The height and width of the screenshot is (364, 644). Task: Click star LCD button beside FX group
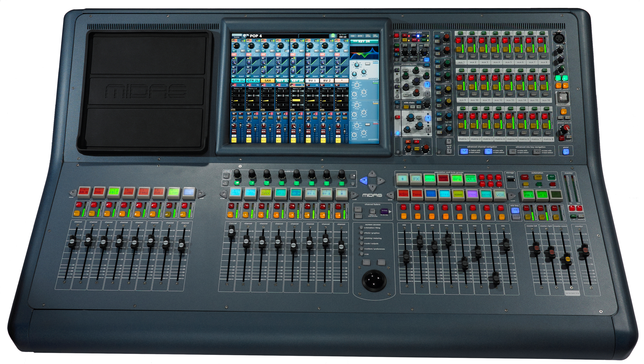(403, 179)
